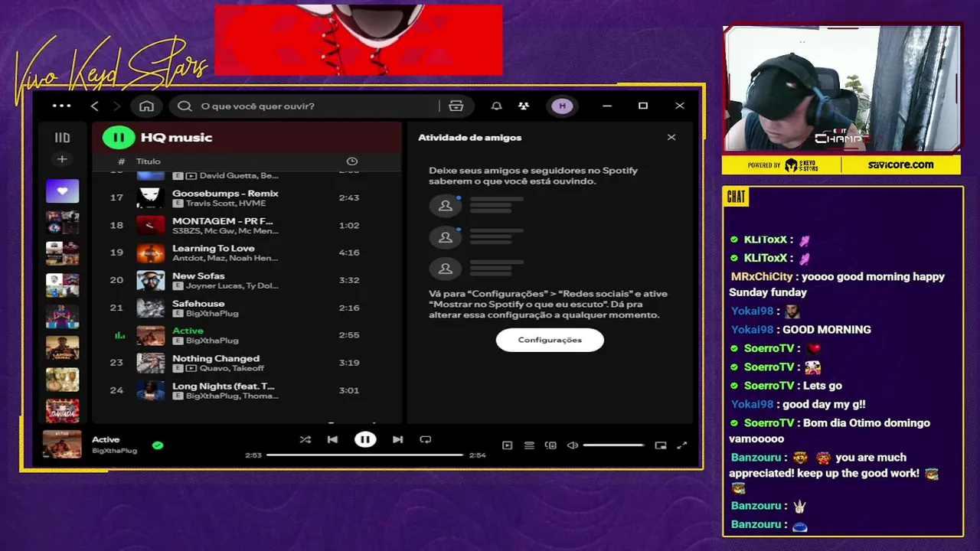Open the last sidebar playlist cover
Image resolution: width=980 pixels, height=551 pixels.
[x=62, y=410]
